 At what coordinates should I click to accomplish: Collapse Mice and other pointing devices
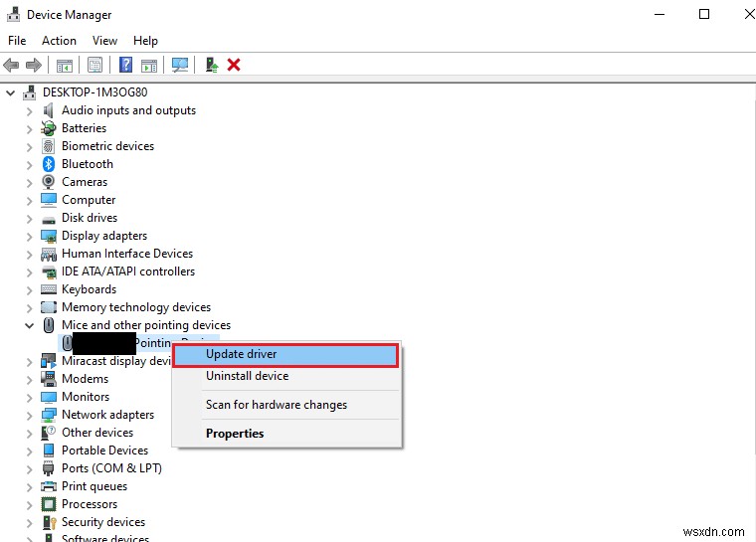point(30,325)
